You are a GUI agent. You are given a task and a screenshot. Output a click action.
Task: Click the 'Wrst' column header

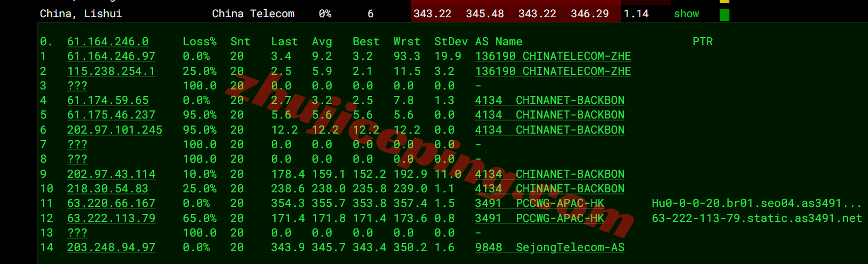407,41
